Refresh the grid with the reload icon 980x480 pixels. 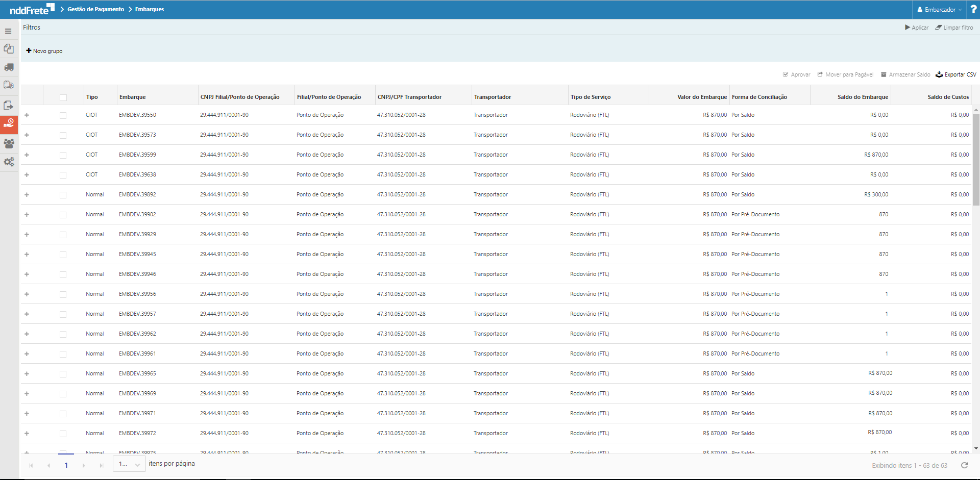[x=964, y=465]
